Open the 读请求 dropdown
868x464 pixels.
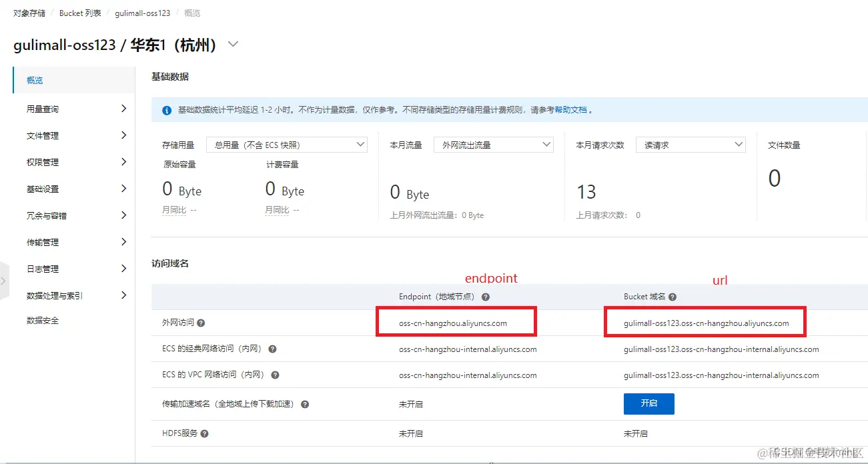point(691,145)
